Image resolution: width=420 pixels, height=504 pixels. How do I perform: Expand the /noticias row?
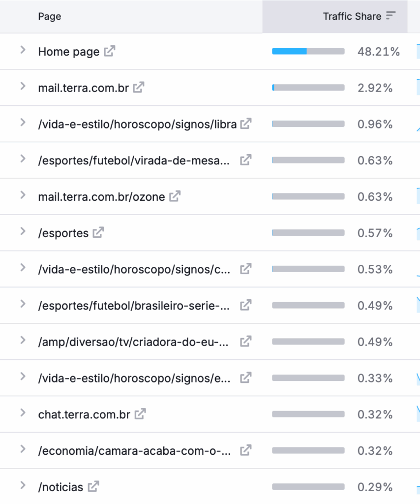(x=23, y=486)
